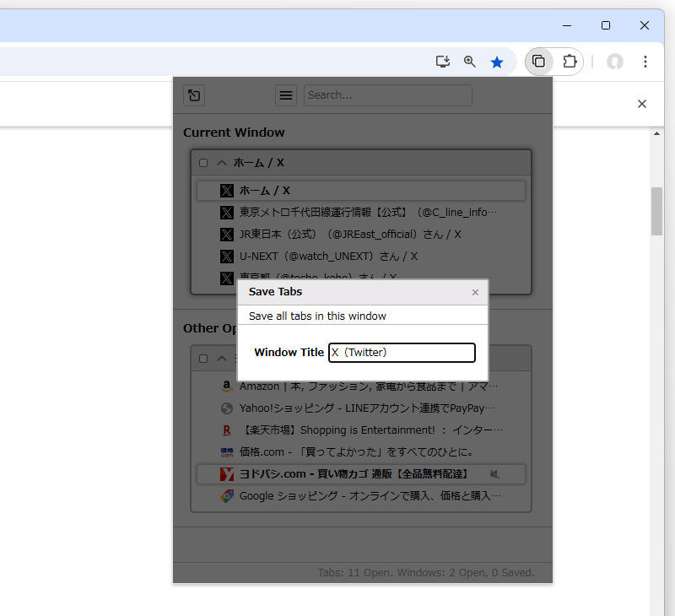The image size is (675, 616).
Task: Click the Amazon favicon icon
Action: (227, 386)
